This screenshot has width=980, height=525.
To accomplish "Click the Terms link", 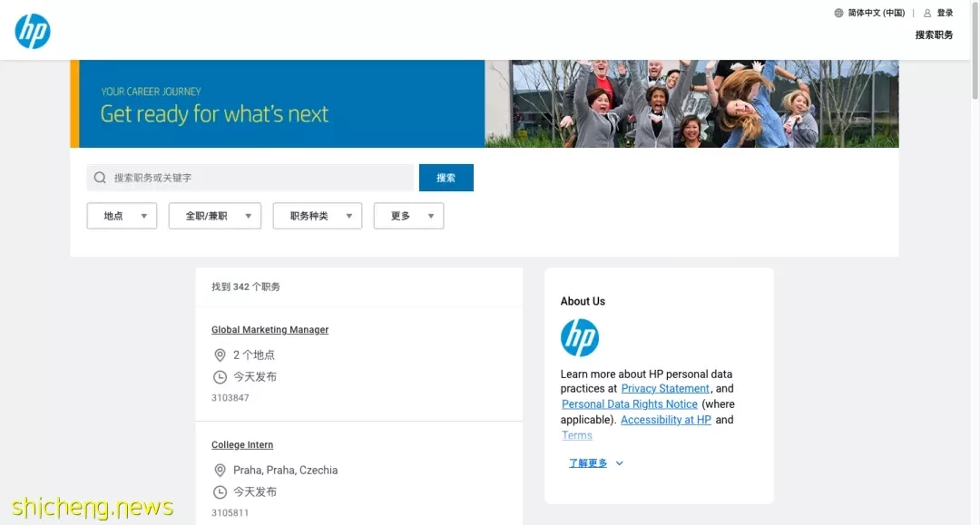I will point(577,435).
